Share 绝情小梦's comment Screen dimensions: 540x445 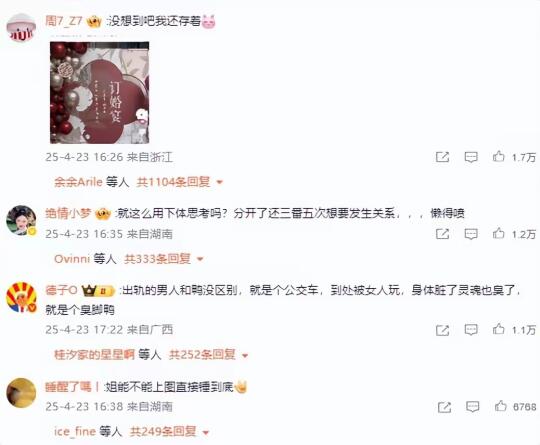pyautogui.click(x=443, y=234)
